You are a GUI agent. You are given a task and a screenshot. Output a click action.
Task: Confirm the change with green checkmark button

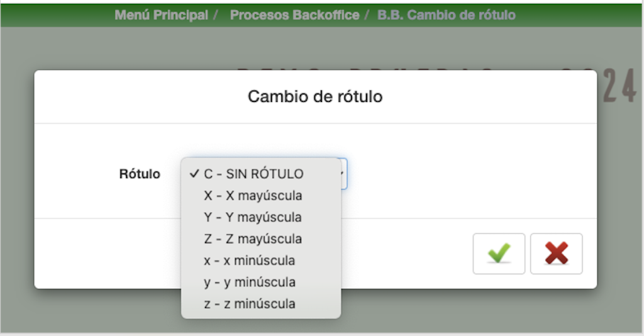tap(499, 254)
